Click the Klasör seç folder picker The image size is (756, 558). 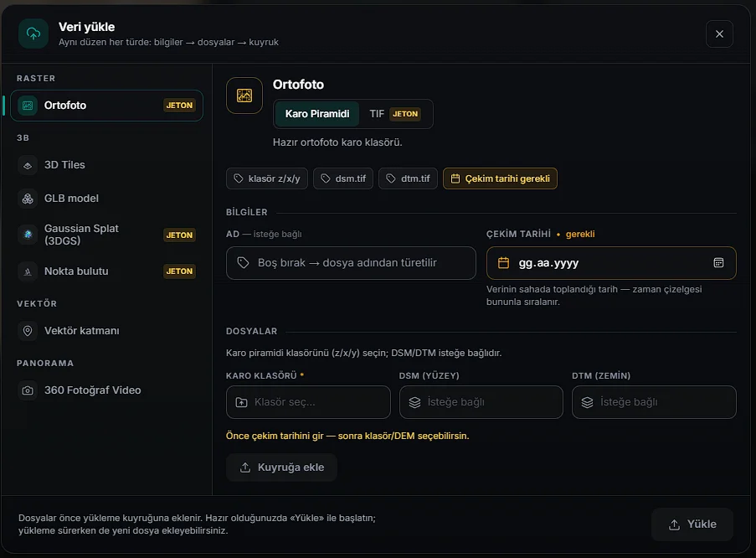click(308, 402)
